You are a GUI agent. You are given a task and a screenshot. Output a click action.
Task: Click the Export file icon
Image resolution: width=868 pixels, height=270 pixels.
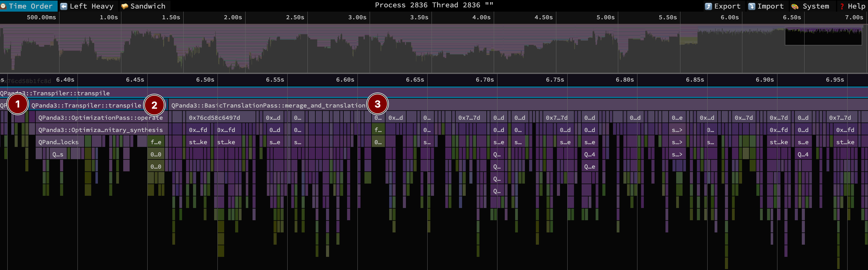point(708,6)
